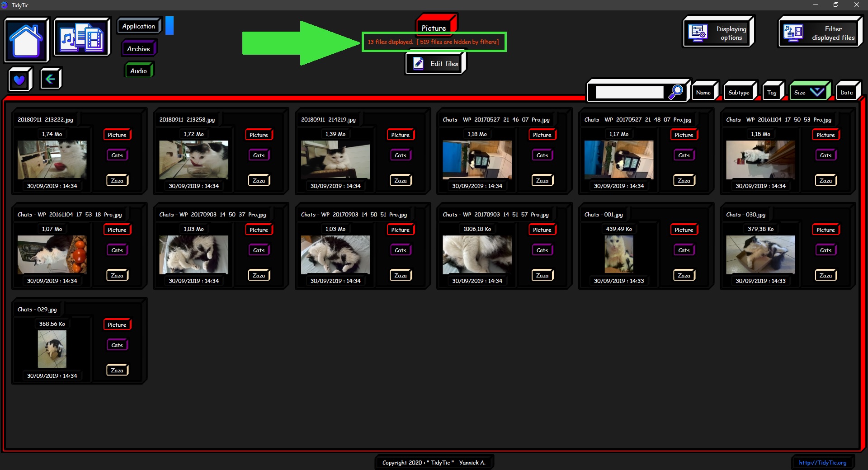
Task: Click the Copyright 2020 TidyTic footer text
Action: point(434,462)
